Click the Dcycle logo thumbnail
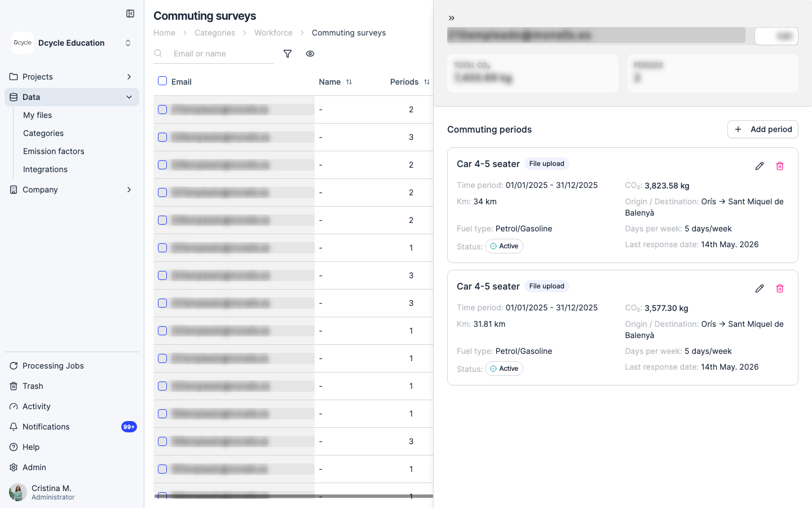Viewport: 812px width, 508px height. 23,43
